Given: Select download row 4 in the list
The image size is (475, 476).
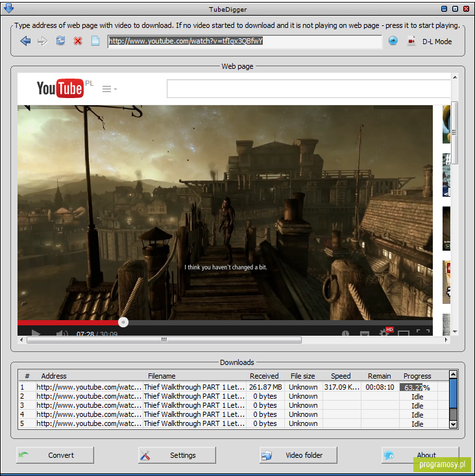Looking at the screenshot, I should 233,414.
